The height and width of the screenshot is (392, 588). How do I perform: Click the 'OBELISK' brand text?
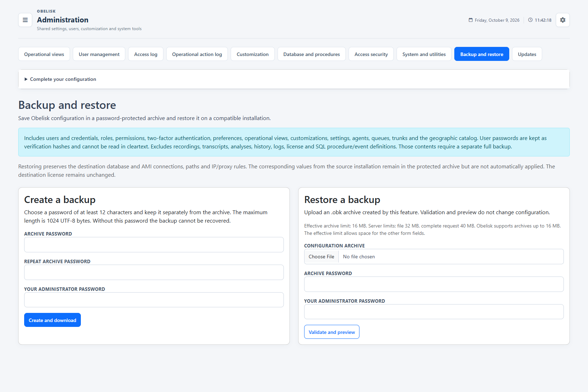[x=46, y=11]
